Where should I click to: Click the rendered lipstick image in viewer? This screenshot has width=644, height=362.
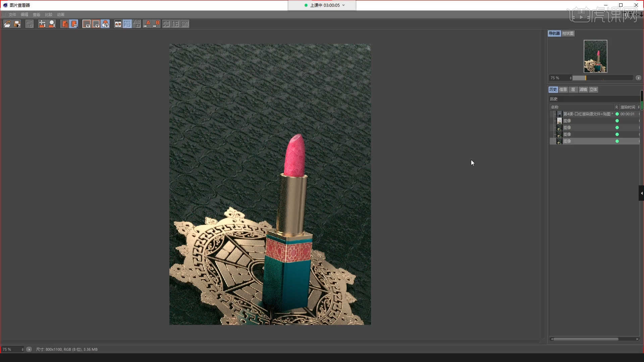[x=270, y=184]
